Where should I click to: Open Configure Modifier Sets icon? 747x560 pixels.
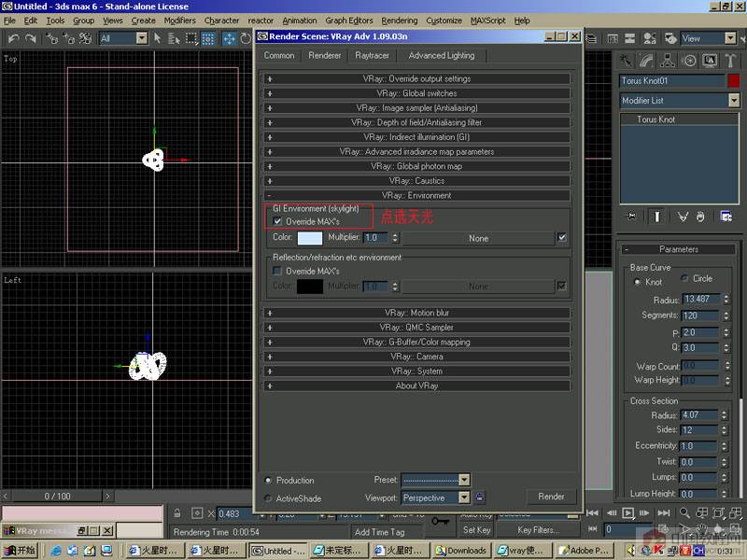[x=726, y=217]
